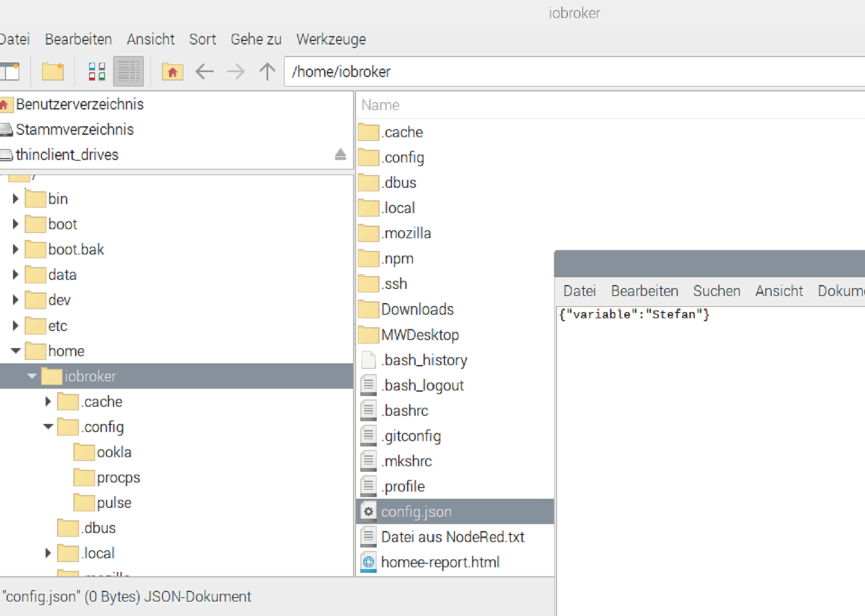Select the .dbus folder in the tree

(99, 528)
